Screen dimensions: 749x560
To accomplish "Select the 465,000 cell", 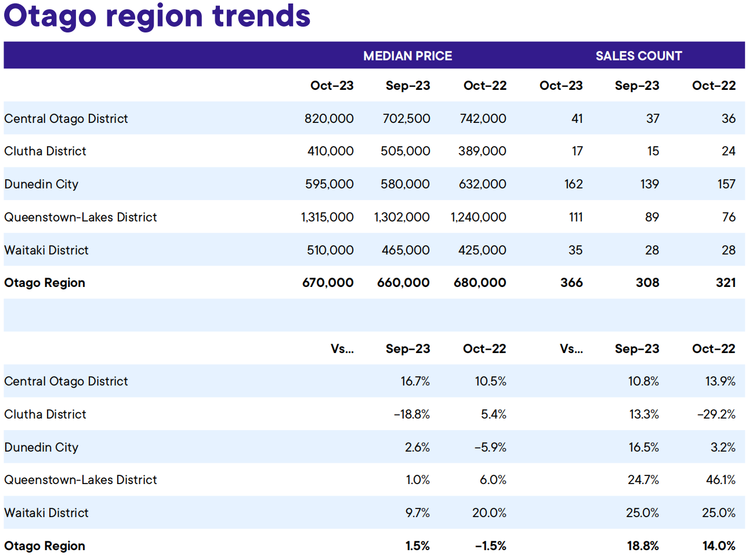I will point(406,250).
